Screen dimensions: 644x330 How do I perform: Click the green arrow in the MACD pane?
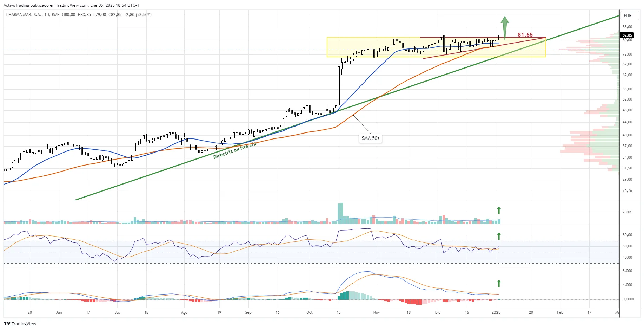click(x=499, y=283)
